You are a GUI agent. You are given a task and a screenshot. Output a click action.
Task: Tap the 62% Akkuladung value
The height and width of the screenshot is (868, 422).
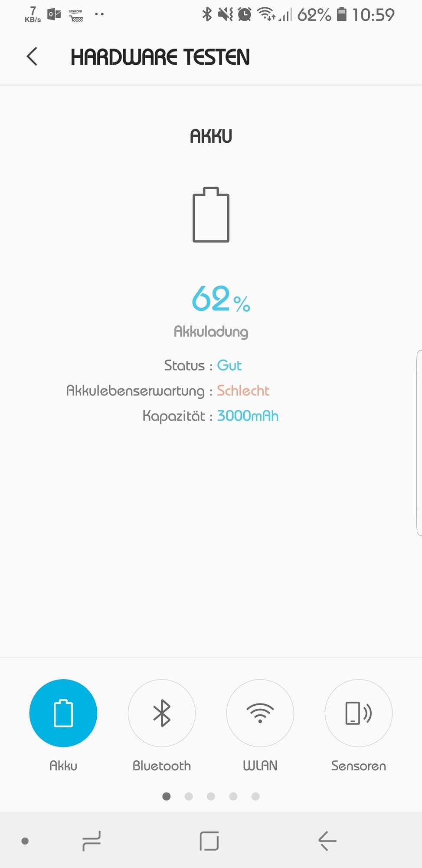tap(221, 299)
